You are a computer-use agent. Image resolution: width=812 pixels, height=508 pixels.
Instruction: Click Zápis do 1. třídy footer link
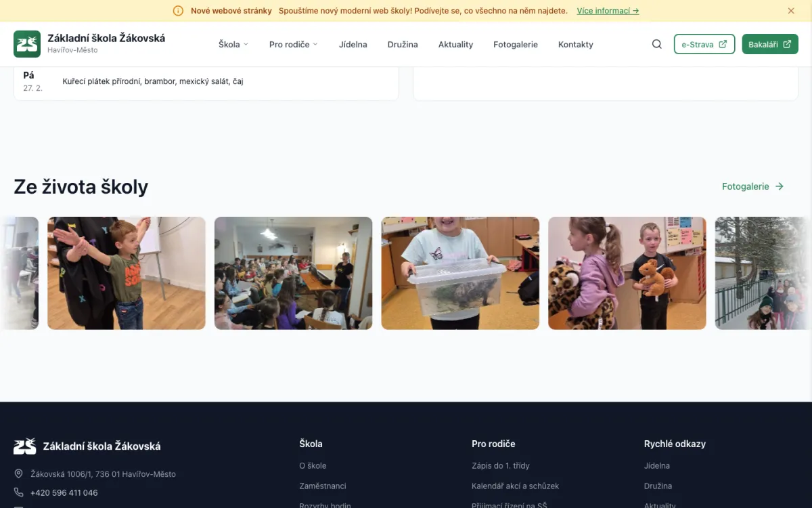[x=500, y=465]
